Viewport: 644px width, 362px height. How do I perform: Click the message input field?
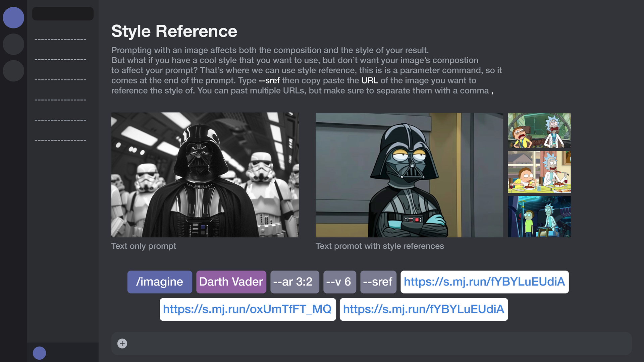pos(372,344)
